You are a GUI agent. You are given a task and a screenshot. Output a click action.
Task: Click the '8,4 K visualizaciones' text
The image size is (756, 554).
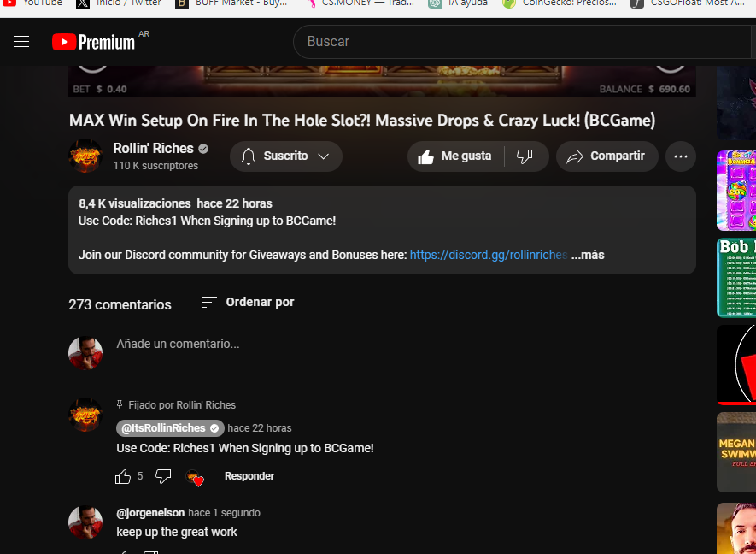coord(134,203)
